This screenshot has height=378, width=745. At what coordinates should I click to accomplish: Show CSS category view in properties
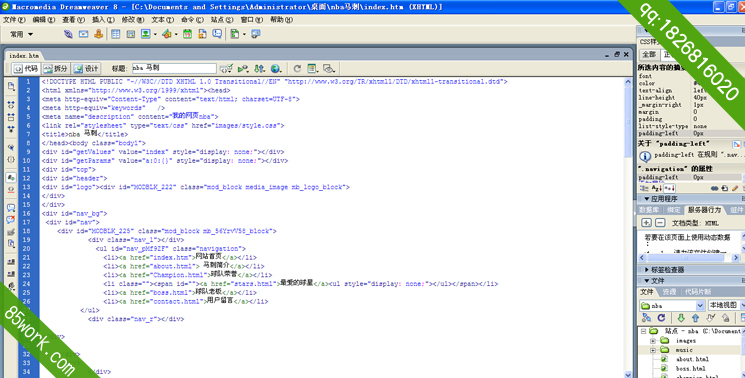pyautogui.click(x=644, y=188)
